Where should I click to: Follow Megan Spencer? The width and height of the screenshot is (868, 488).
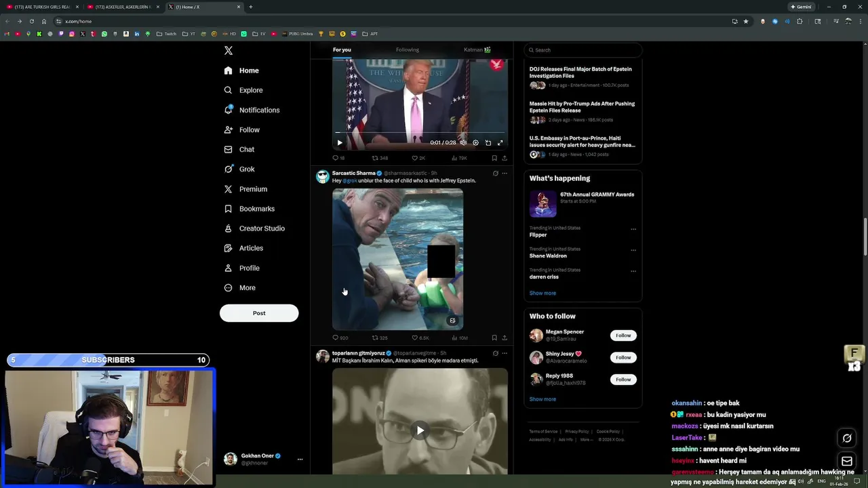tap(623, 335)
